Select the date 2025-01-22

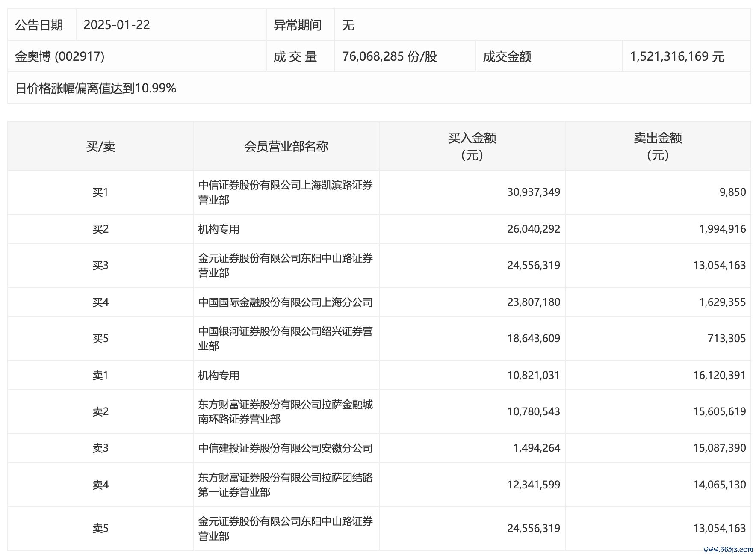pyautogui.click(x=117, y=25)
